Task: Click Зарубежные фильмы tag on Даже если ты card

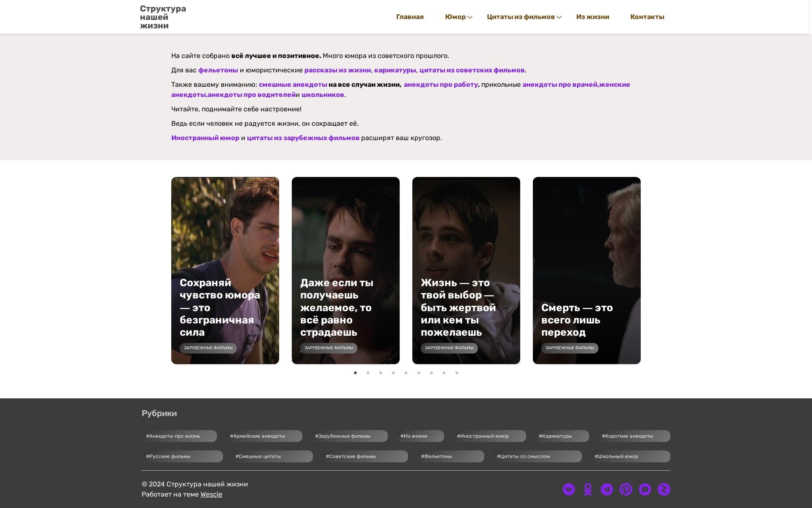Action: tap(329, 348)
